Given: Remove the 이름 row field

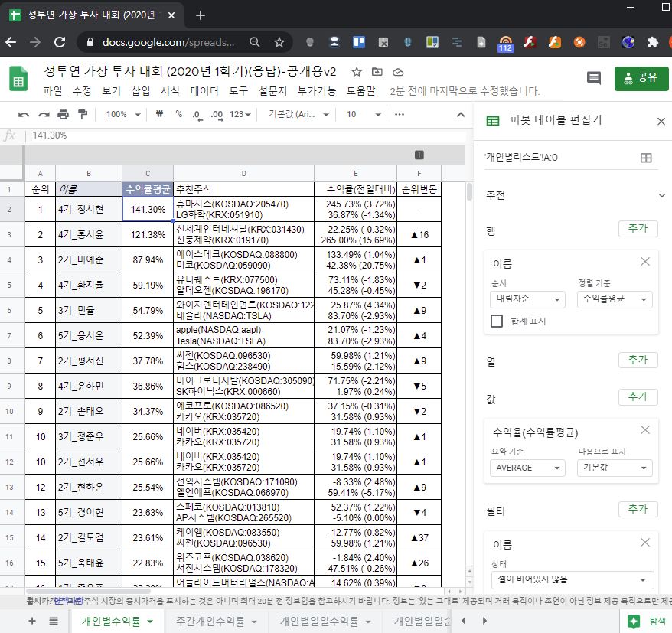Looking at the screenshot, I should pos(645,262).
